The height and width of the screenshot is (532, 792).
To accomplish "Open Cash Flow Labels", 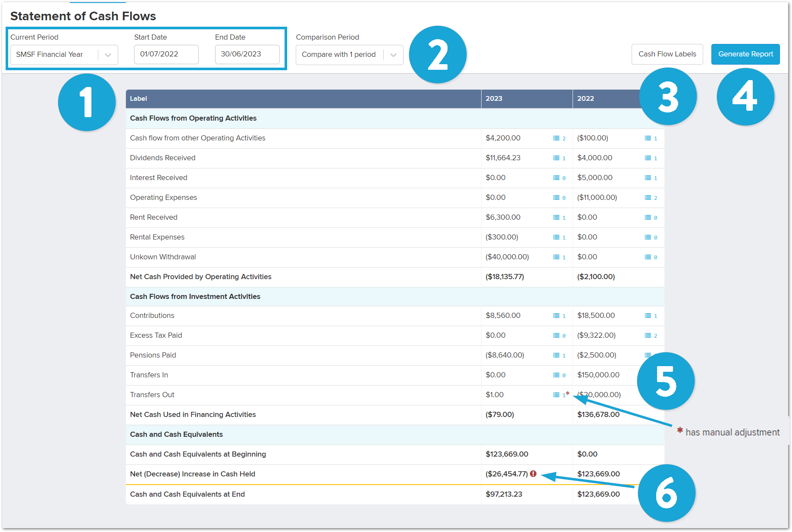I will (667, 54).
